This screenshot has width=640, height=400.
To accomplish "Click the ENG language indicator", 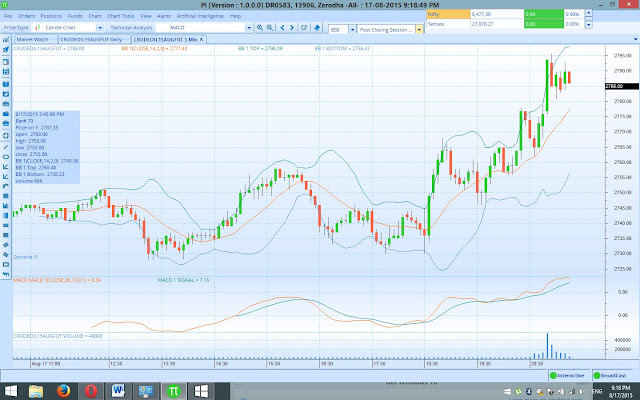I will click(597, 391).
